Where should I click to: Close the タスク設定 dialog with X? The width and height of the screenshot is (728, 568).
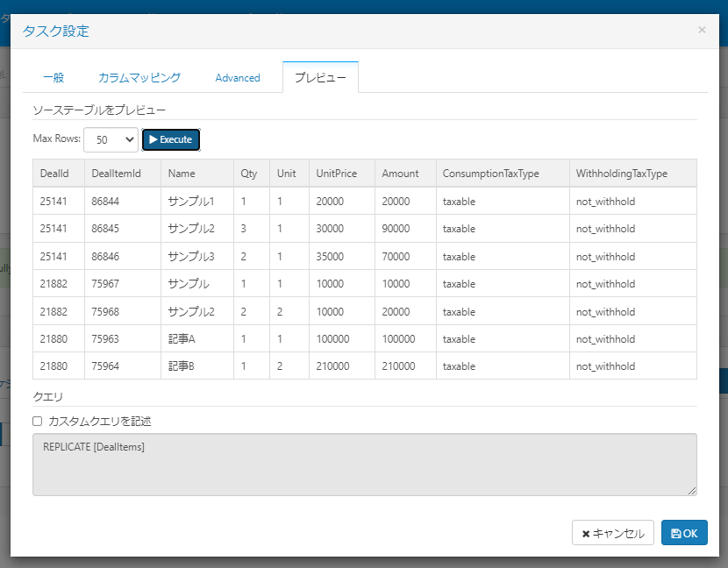702,30
